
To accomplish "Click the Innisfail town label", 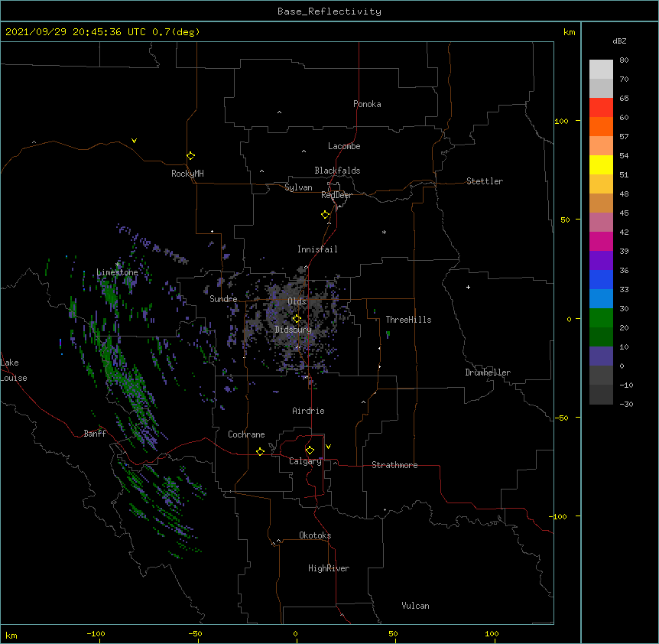I will 317,249.
